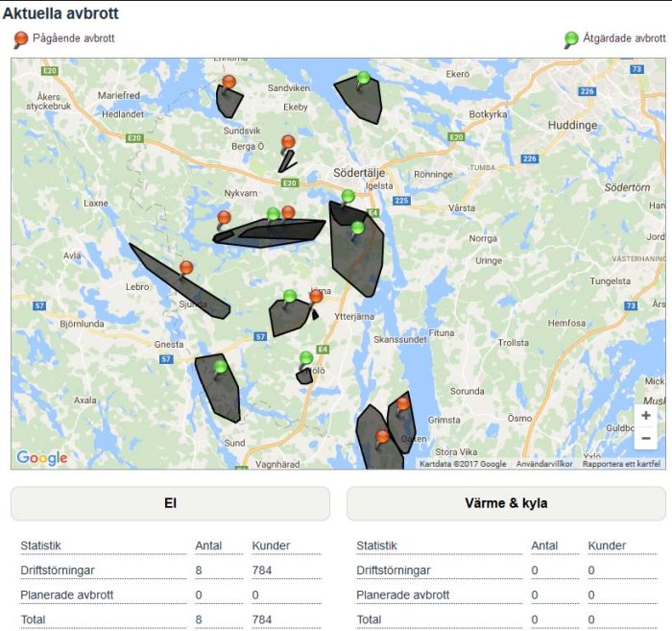Viewport: 672px width, 631px height.
Task: Click the red outage pin near Sundsvik
Action: click(228, 82)
